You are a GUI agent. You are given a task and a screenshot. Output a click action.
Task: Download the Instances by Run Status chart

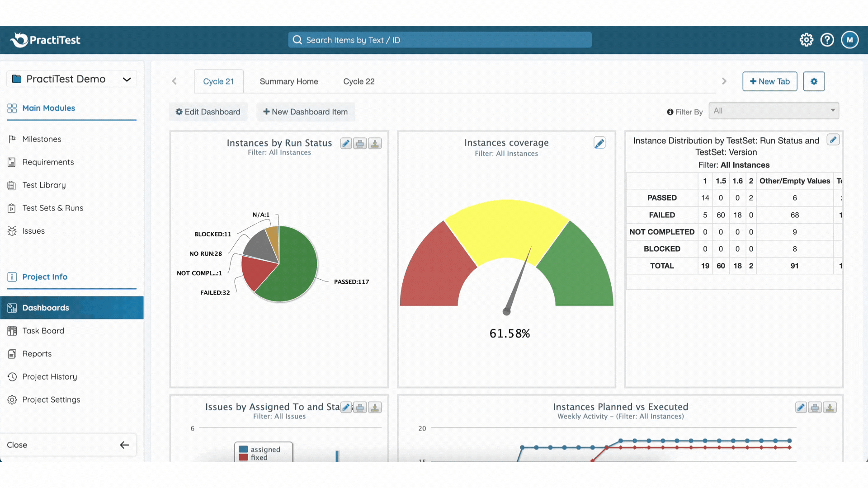click(x=375, y=144)
